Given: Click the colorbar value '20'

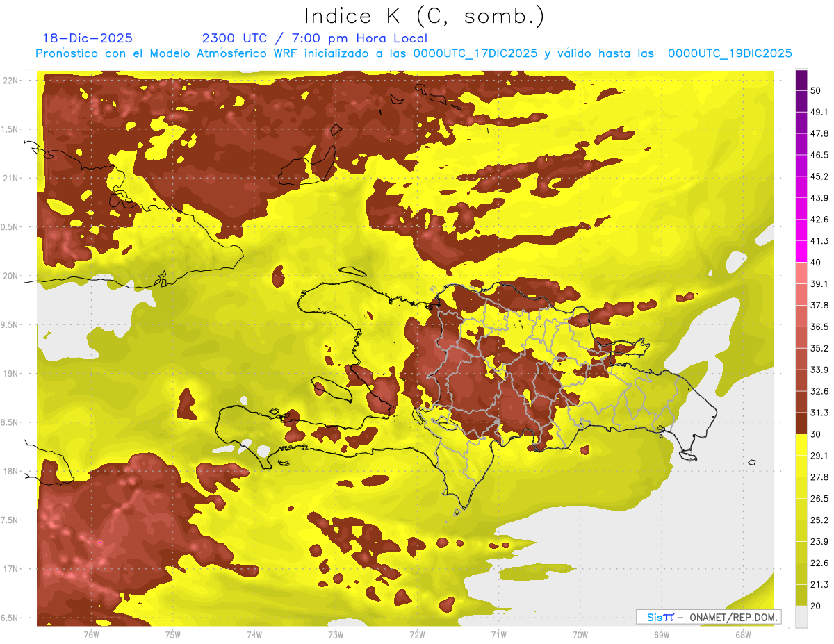Looking at the screenshot, I should (x=816, y=606).
